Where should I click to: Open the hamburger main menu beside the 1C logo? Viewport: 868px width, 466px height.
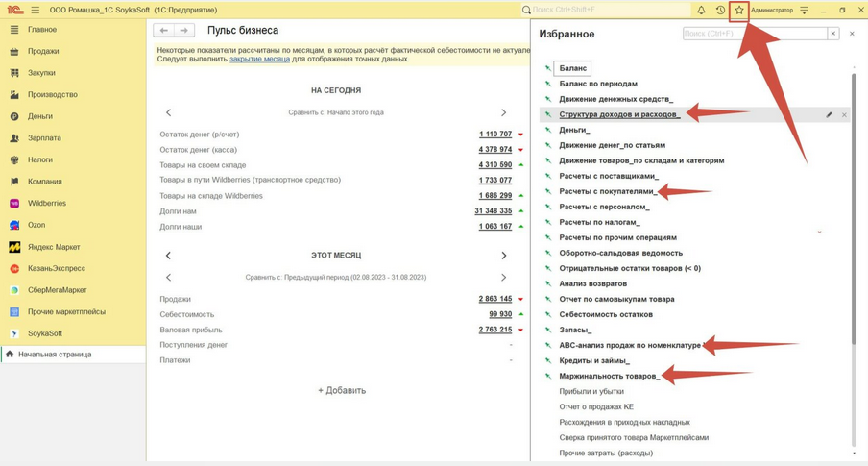[36, 10]
